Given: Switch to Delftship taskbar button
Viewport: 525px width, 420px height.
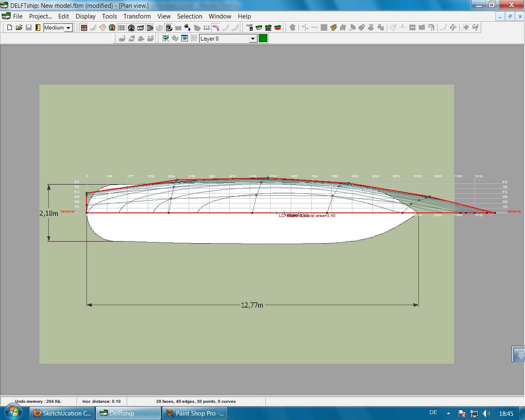Looking at the screenshot, I should [128, 413].
